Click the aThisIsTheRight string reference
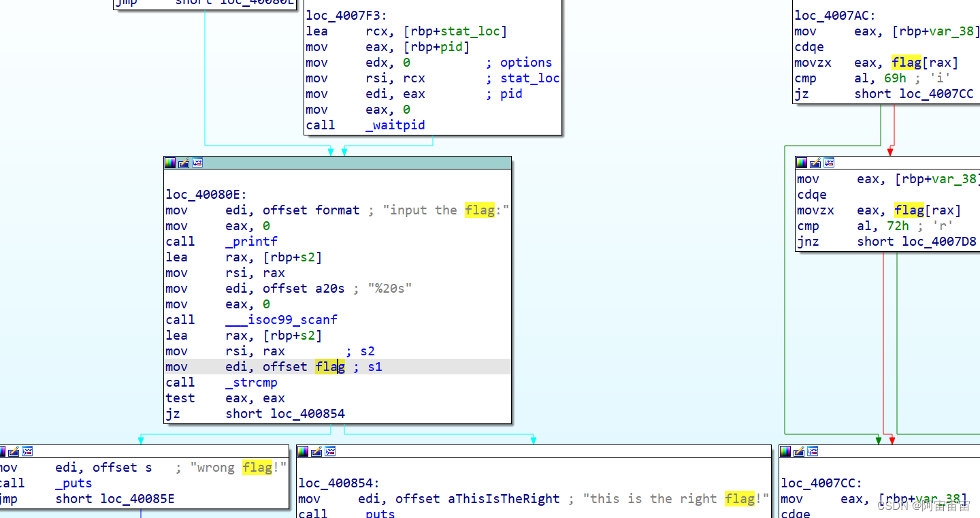Image resolution: width=980 pixels, height=518 pixels. [504, 498]
